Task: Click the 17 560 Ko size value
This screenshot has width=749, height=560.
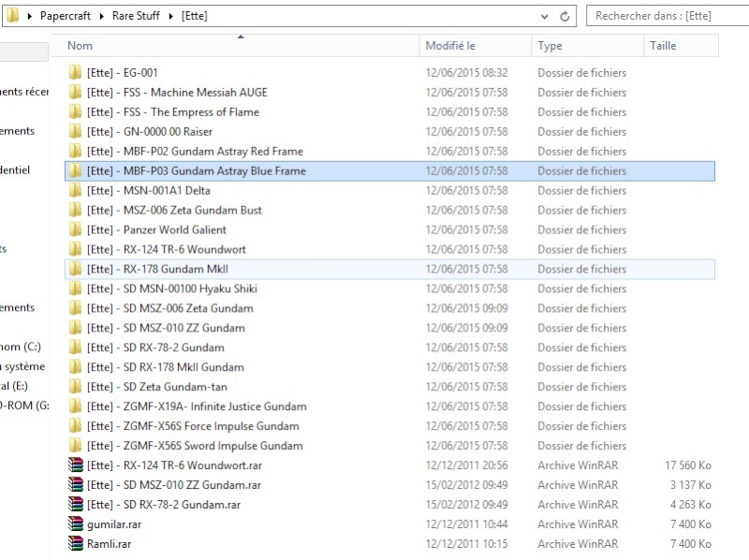Action: click(x=688, y=464)
